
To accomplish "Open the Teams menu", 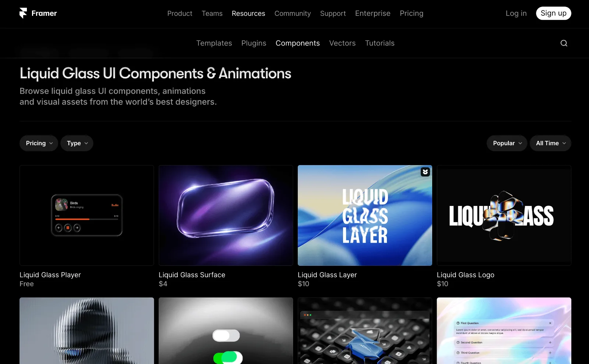I will coord(212,14).
